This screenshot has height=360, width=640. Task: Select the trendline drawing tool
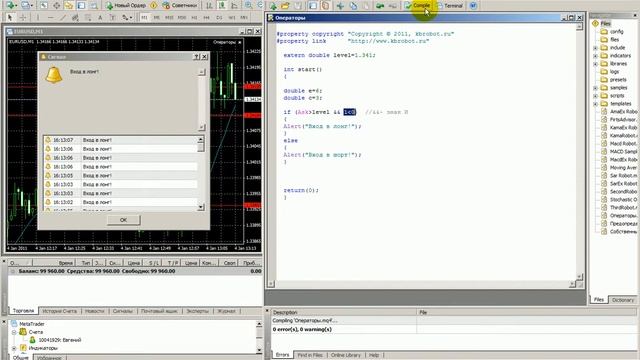[63, 18]
